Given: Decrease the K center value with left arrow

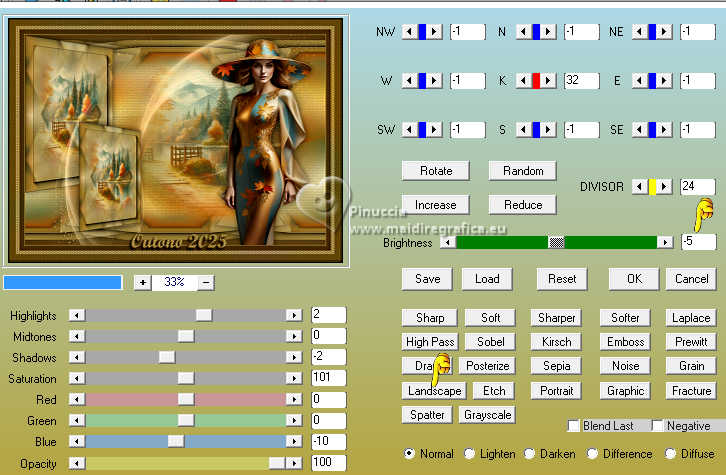Looking at the screenshot, I should click(x=524, y=81).
